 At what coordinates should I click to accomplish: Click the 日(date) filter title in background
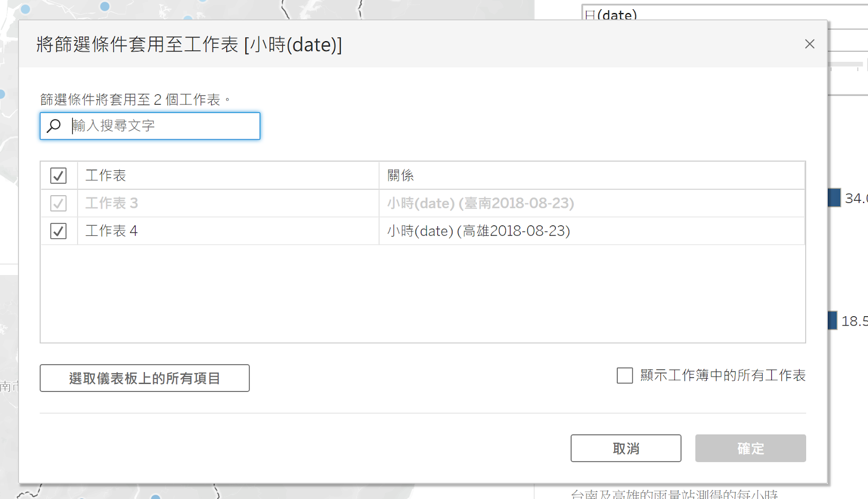[x=611, y=15]
